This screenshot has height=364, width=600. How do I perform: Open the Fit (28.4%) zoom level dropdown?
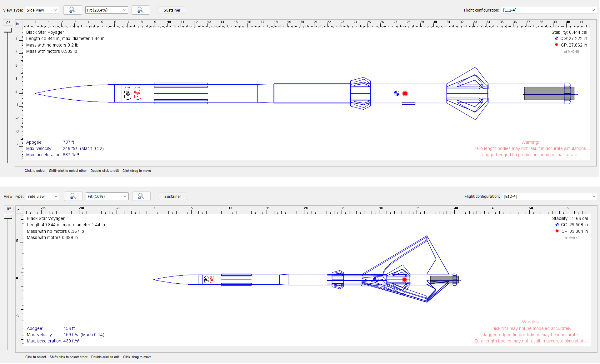(106, 10)
